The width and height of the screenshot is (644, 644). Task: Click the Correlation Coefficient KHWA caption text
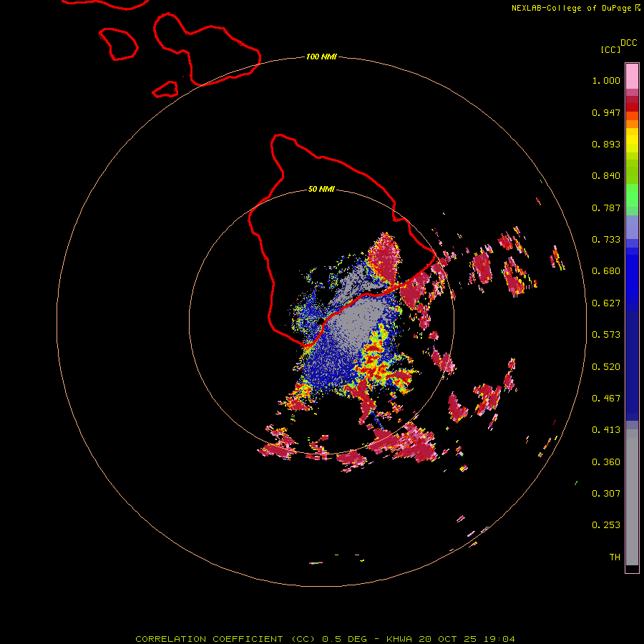coord(325,639)
